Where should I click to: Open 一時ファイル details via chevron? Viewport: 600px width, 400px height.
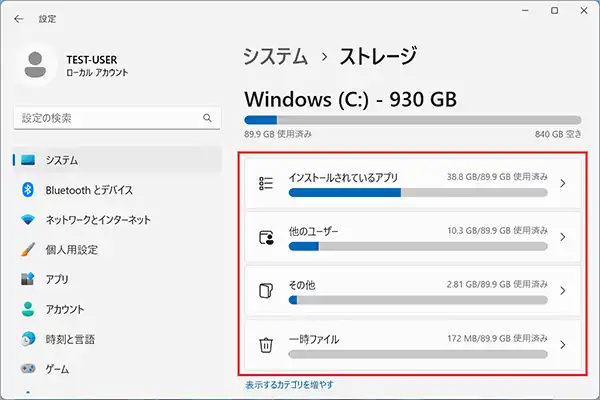(562, 345)
